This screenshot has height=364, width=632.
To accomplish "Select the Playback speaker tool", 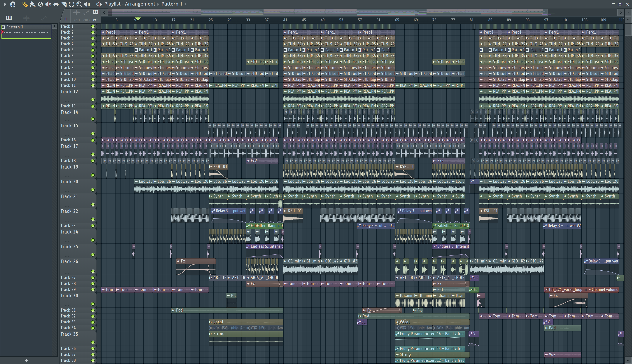I will point(87,4).
